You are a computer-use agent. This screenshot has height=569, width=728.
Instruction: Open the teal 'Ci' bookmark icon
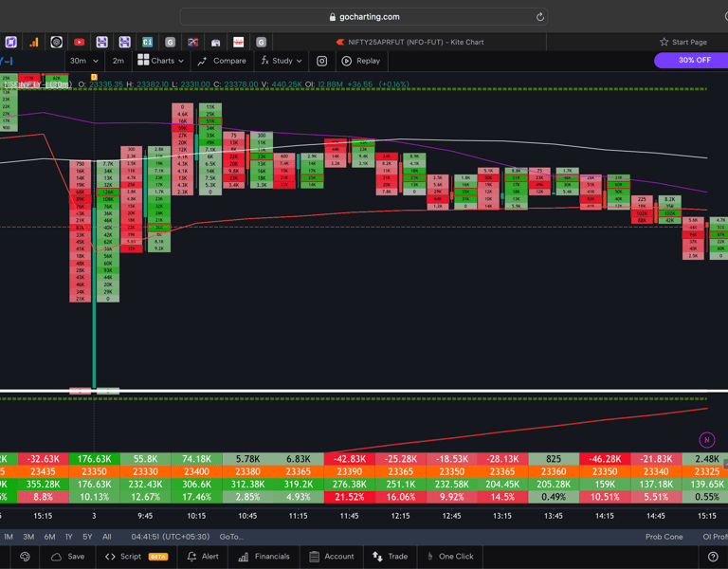pos(147,43)
